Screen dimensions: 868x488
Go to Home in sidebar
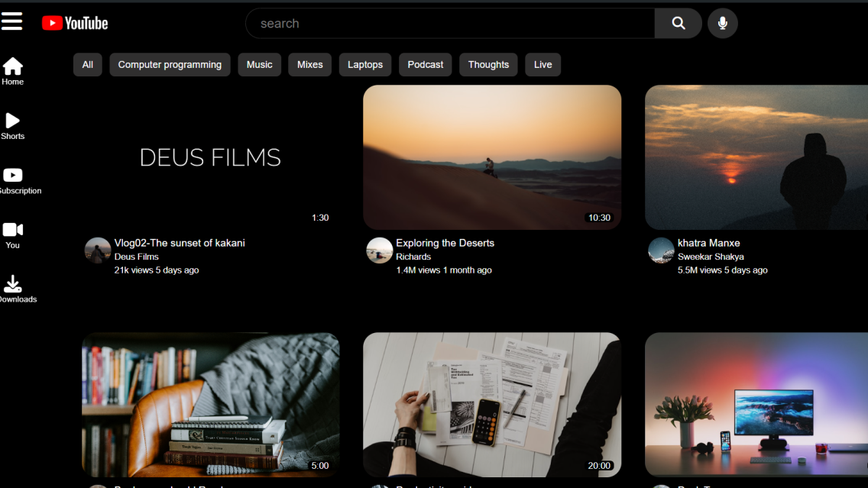pos(13,71)
